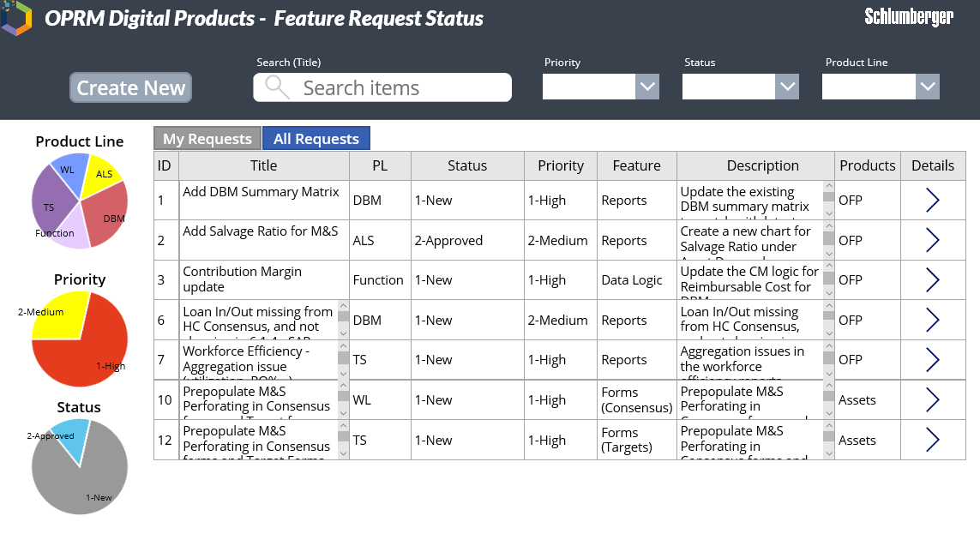This screenshot has height=540, width=980.
Task: Click description scrollbar down arrow in row 1
Action: coord(829,213)
